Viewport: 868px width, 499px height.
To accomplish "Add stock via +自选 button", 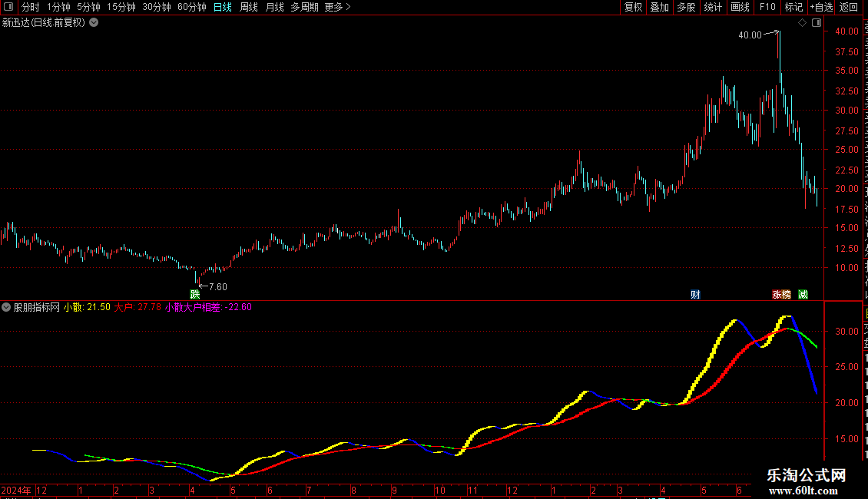I will [x=821, y=7].
